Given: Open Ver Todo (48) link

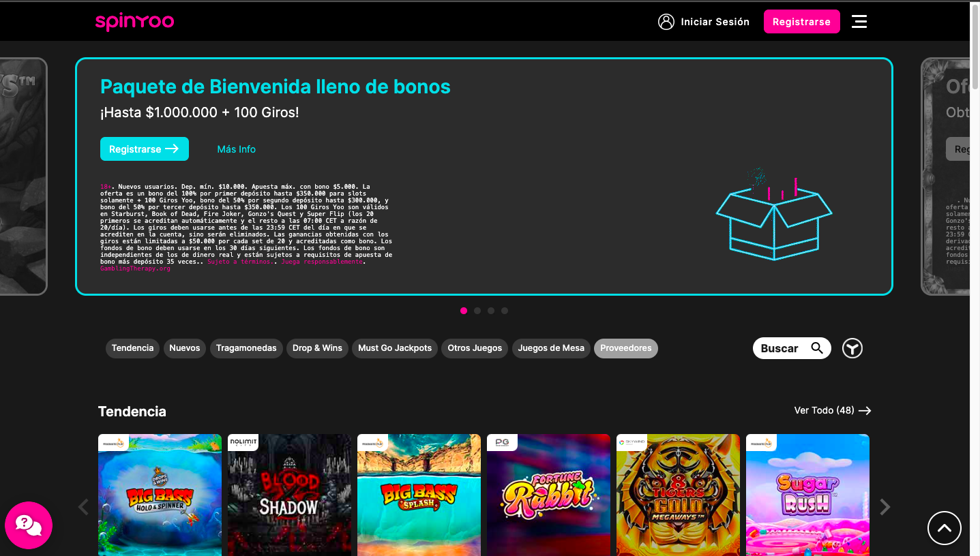Looking at the screenshot, I should pyautogui.click(x=833, y=411).
